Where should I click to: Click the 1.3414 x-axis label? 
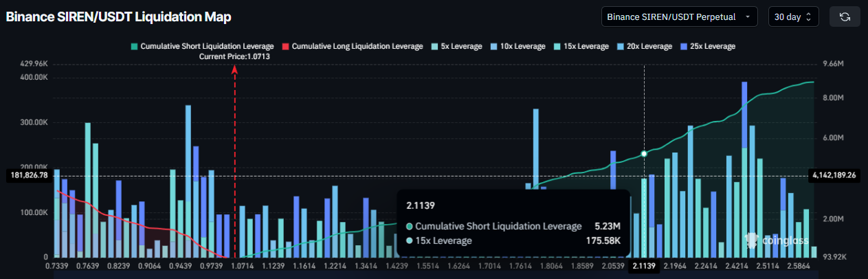(366, 266)
